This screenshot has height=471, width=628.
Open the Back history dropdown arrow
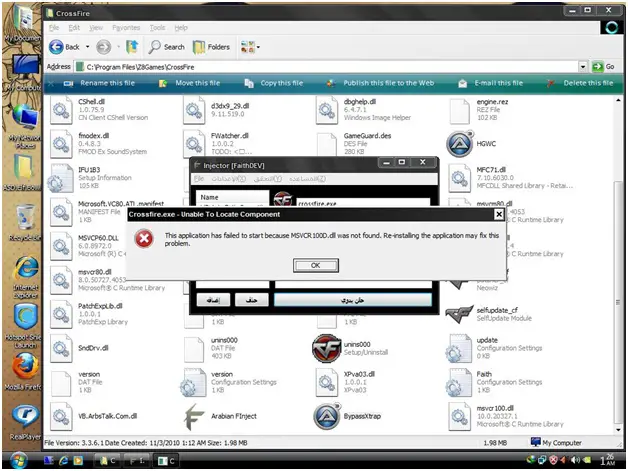coord(87,47)
